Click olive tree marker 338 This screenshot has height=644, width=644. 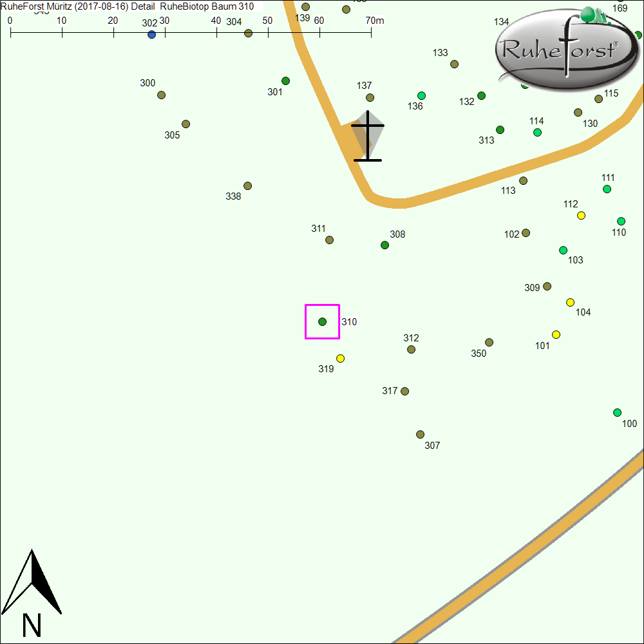pos(248,186)
